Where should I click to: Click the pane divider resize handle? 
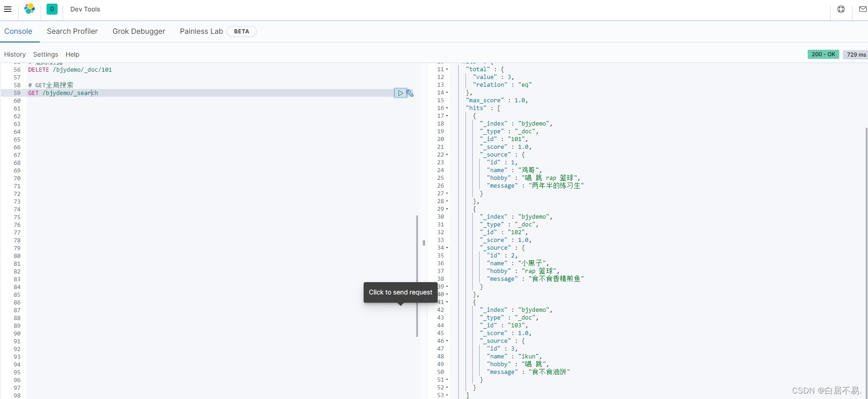pos(424,243)
